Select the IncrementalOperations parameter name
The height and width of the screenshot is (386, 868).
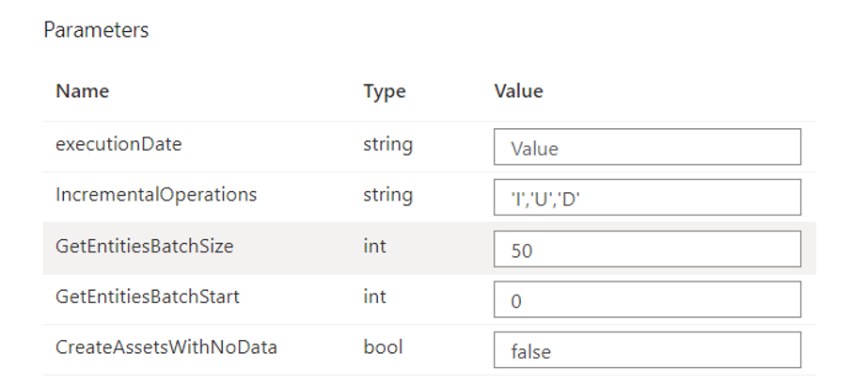tap(155, 196)
